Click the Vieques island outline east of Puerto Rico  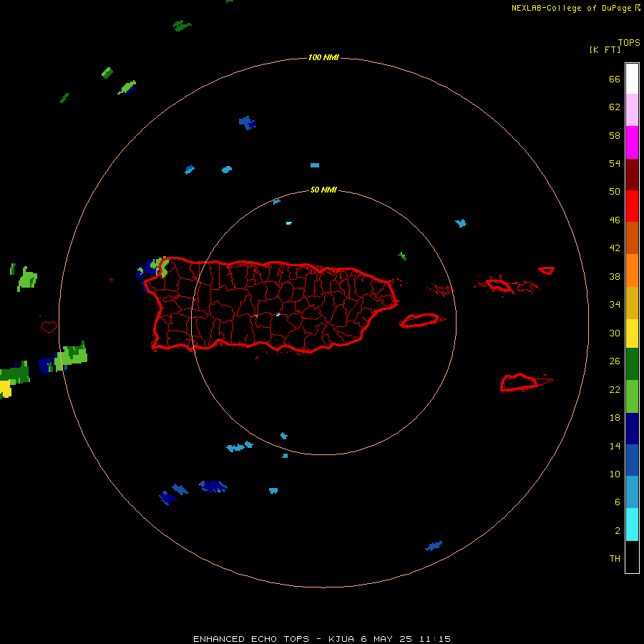point(421,321)
